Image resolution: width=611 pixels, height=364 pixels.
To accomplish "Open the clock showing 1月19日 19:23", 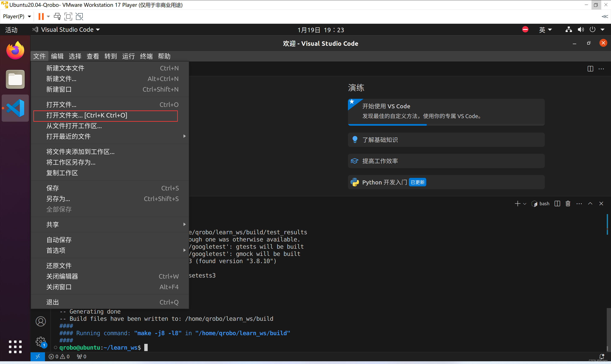I will [321, 30].
